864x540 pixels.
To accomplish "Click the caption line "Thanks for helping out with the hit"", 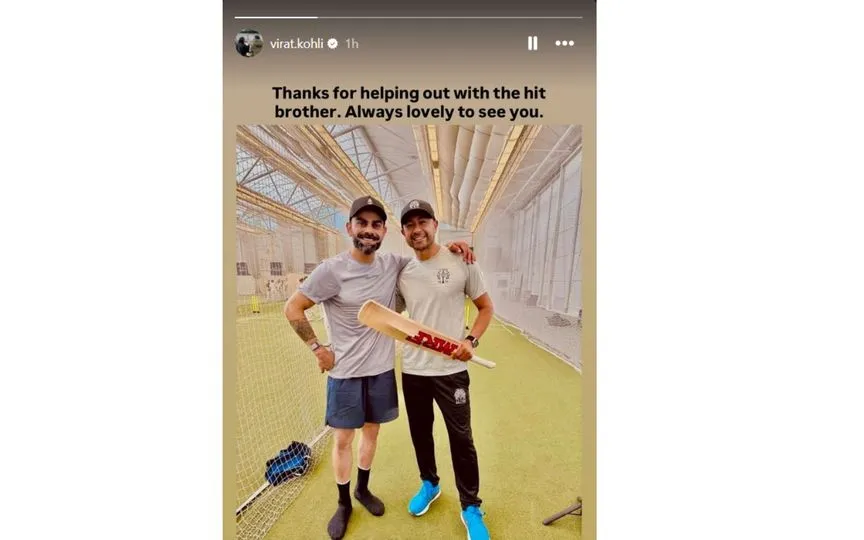I will 409,92.
